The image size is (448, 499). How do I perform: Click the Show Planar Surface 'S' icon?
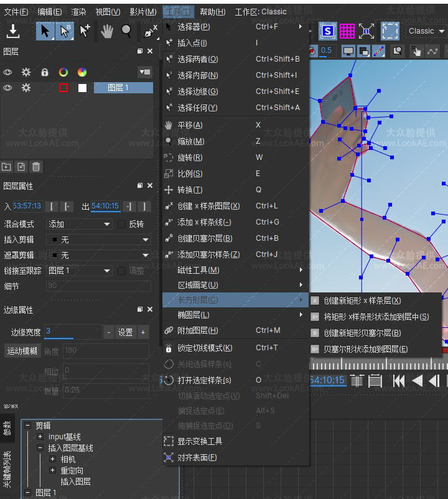(x=327, y=31)
